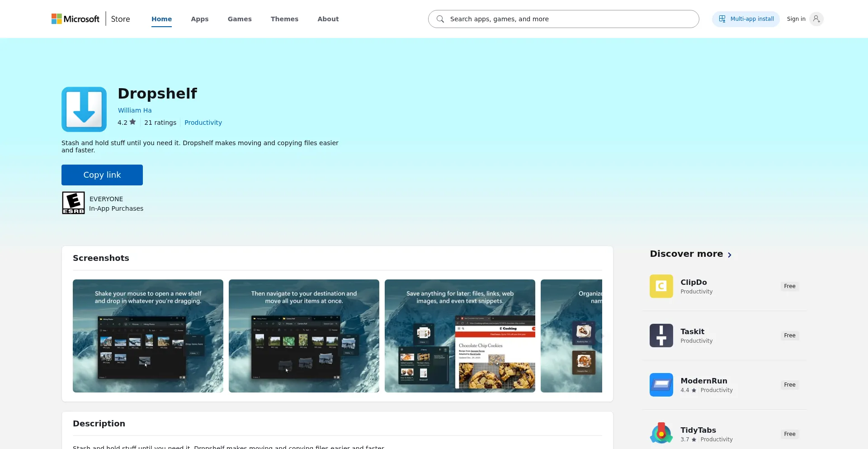Viewport: 868px width, 449px height.
Task: Click the Description section heading
Action: (99, 423)
